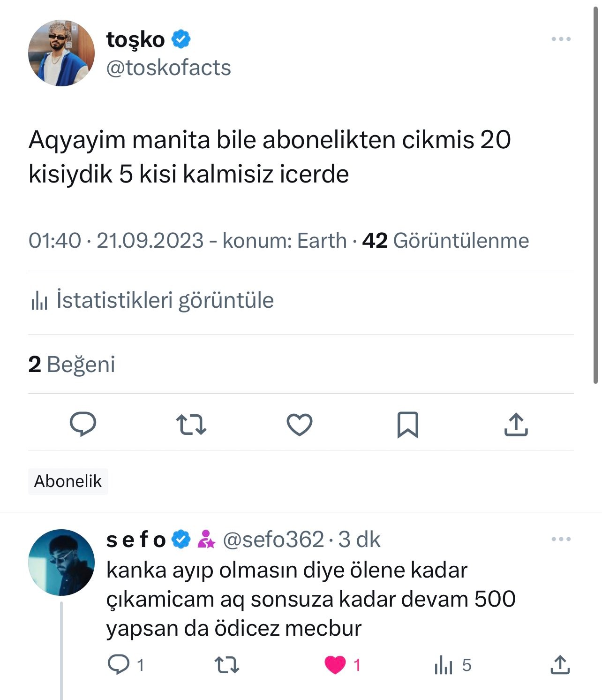Reply to sefo's comment
This screenshot has height=700, width=602.
point(119,665)
